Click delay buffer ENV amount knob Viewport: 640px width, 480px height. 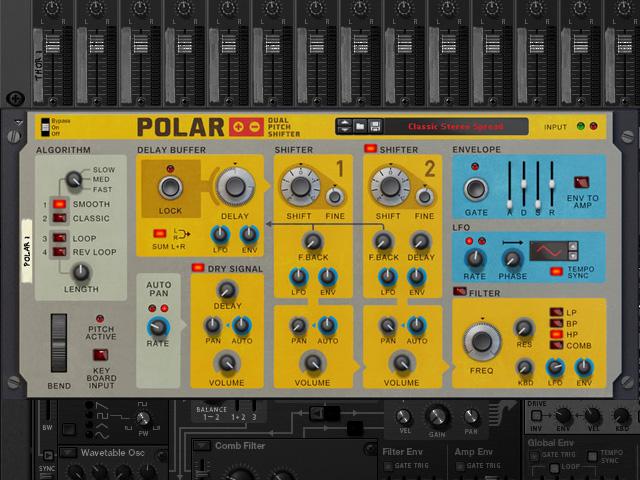249,235
